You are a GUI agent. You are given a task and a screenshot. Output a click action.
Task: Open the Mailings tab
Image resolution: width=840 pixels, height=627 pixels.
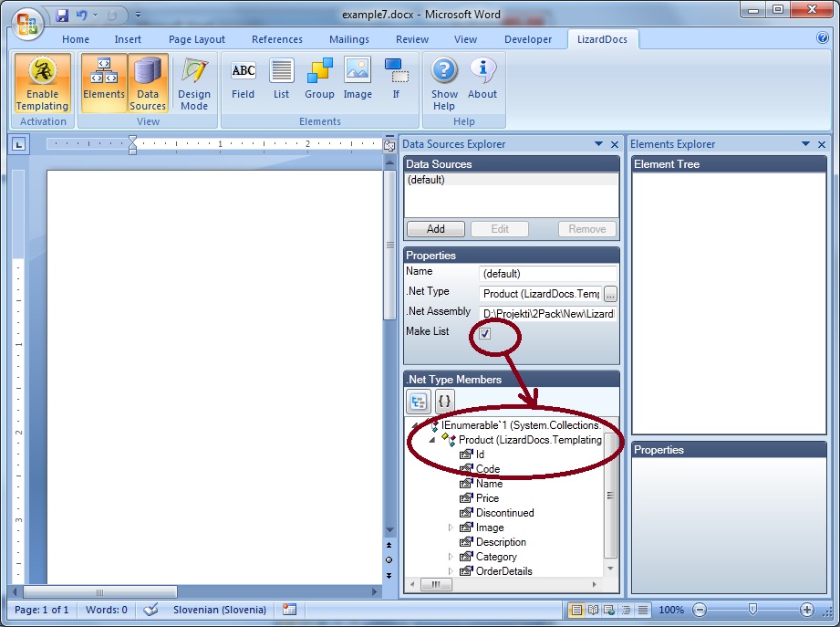[348, 39]
